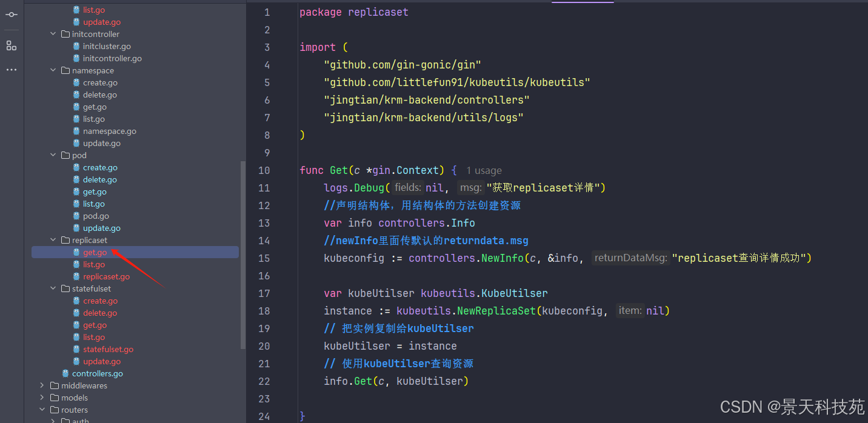868x423 pixels.
Task: Click the 'replicaset' package name on line 1
Action: point(378,12)
